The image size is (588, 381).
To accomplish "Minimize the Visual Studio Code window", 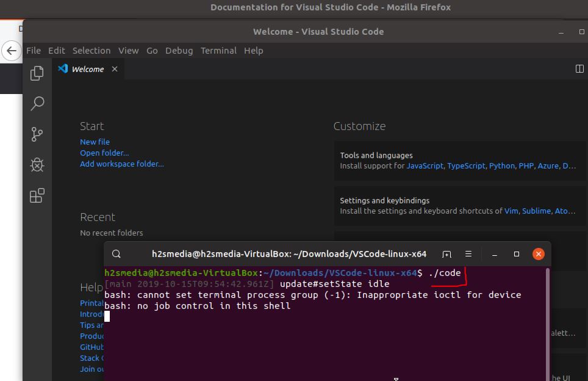I will click(561, 32).
